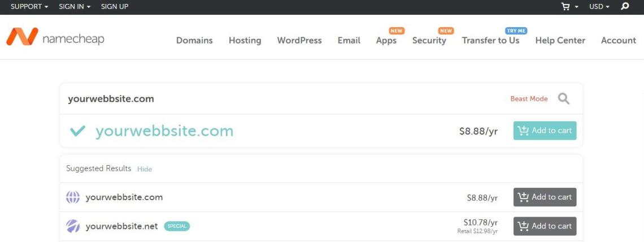Image resolution: width=644 pixels, height=242 pixels.
Task: Expand the SUPPORT dropdown
Action: 29,7
